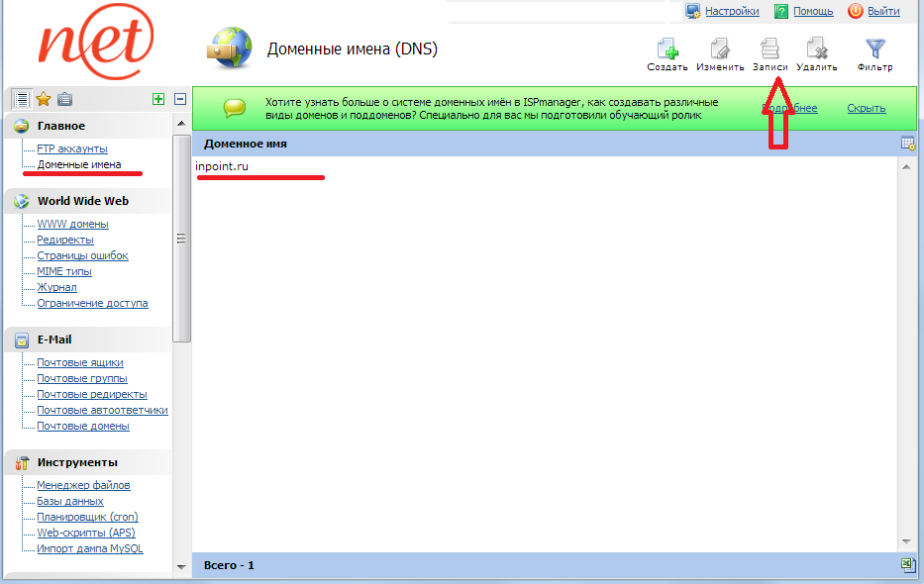Click Скрыть to hide the green banner
This screenshot has width=924, height=584.
[866, 108]
